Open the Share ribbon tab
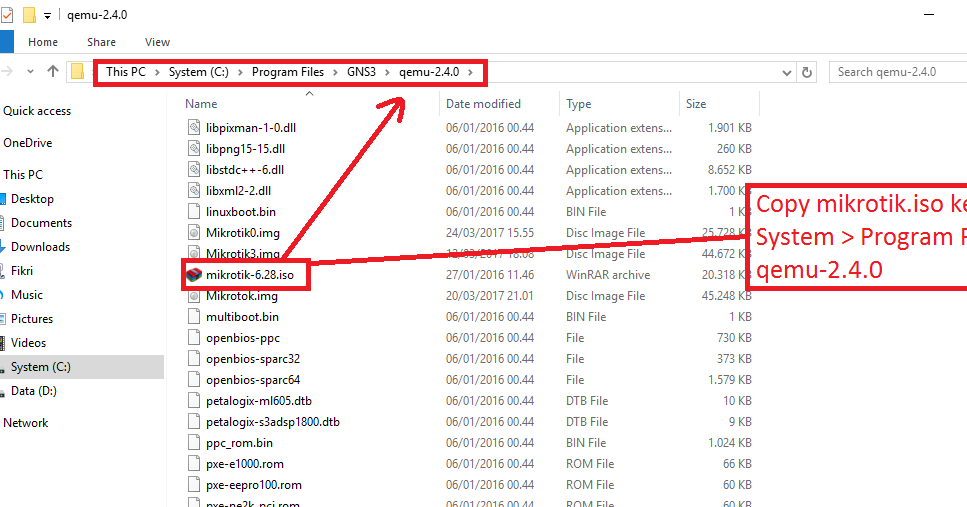Image resolution: width=967 pixels, height=507 pixels. (x=101, y=42)
